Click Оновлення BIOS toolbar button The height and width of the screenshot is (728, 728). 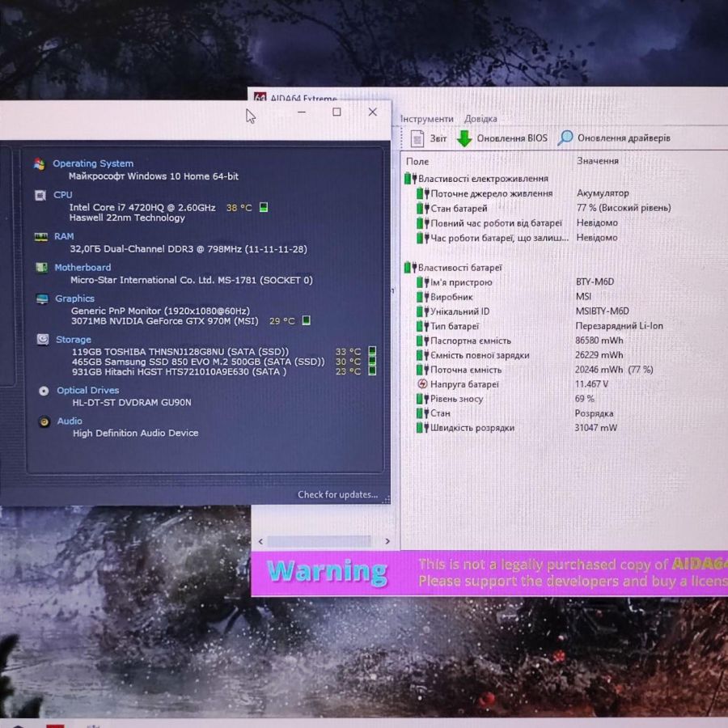pyautogui.click(x=502, y=138)
